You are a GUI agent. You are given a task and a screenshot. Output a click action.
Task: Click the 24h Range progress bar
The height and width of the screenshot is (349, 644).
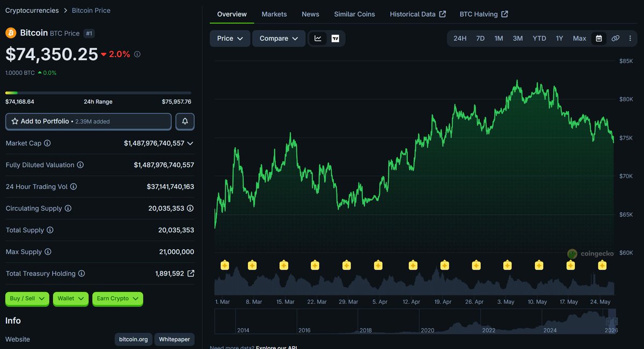click(x=98, y=93)
